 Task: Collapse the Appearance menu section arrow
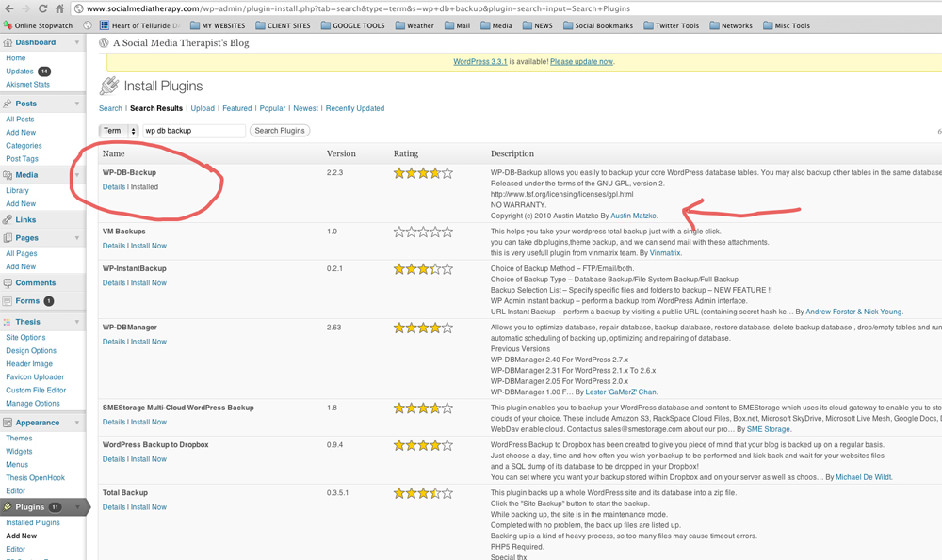77,423
